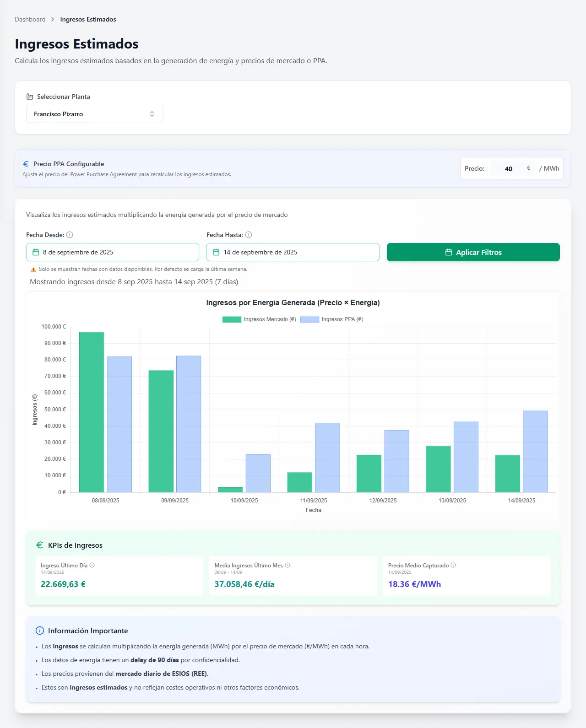Click the calendar icon in Fecha Hasta field
This screenshot has height=728, width=586.
point(216,252)
